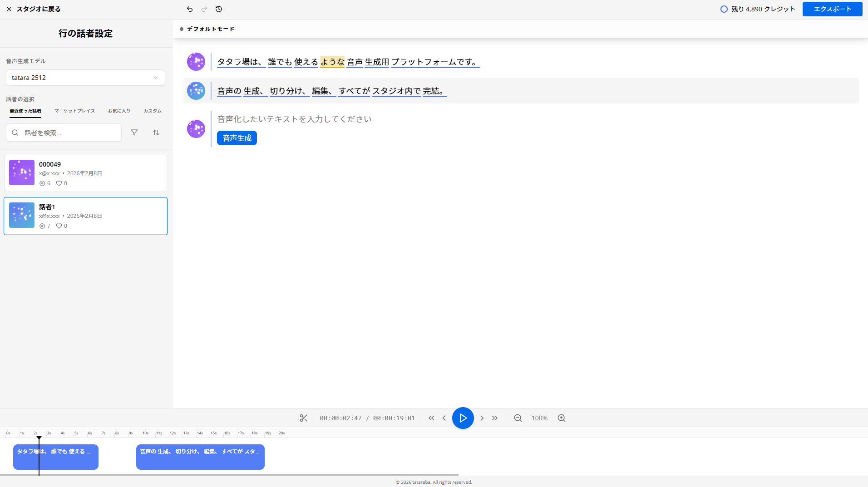This screenshot has width=868, height=487.
Task: Open the tatara 2512 model dropdown
Action: pos(85,77)
